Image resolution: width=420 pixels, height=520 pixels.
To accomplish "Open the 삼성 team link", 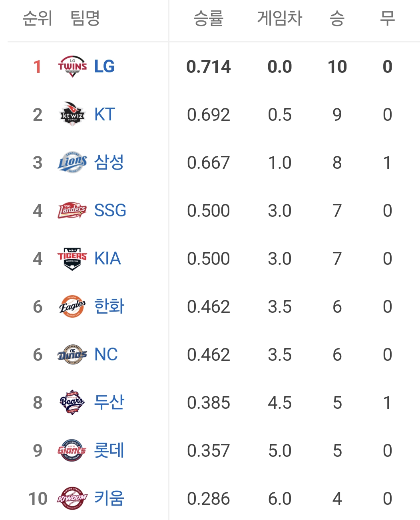I will tap(109, 162).
